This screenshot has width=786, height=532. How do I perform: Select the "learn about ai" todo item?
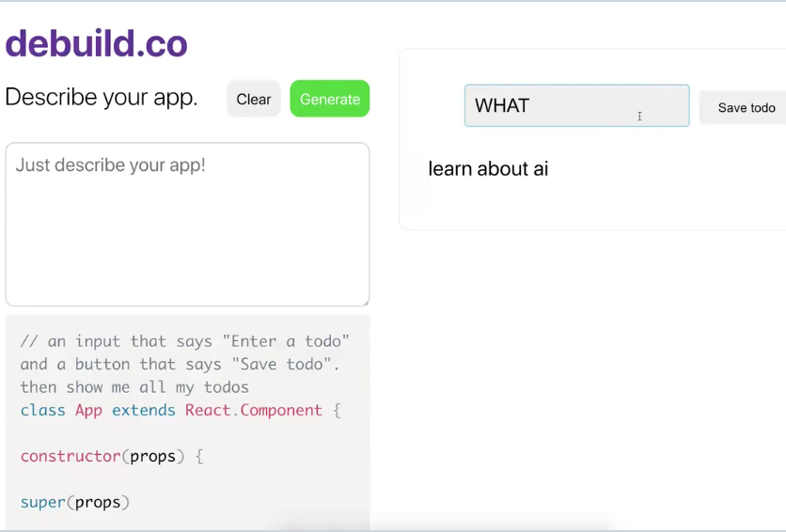pyautogui.click(x=488, y=169)
